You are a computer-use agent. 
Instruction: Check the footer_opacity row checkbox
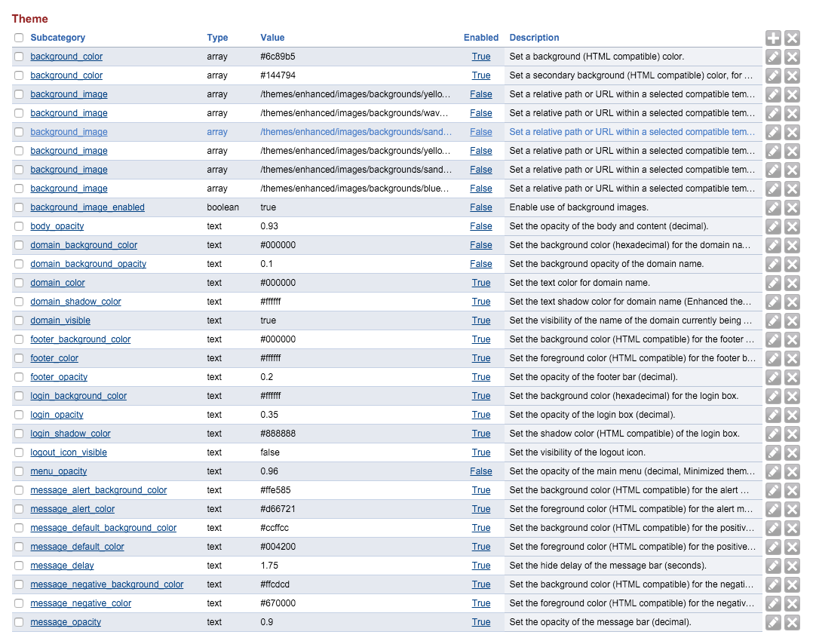click(x=19, y=376)
